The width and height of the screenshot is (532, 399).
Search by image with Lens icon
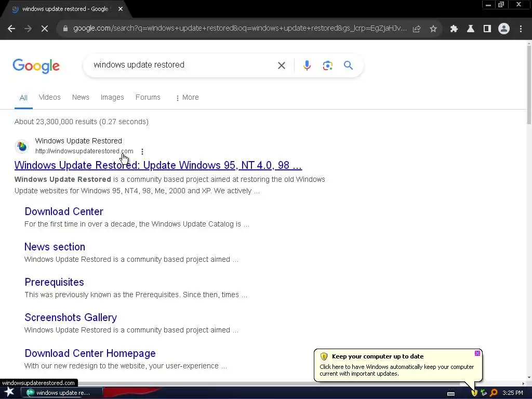[x=327, y=65]
